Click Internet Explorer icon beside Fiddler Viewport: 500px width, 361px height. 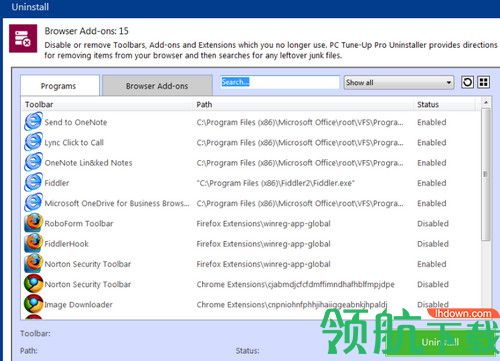click(33, 182)
